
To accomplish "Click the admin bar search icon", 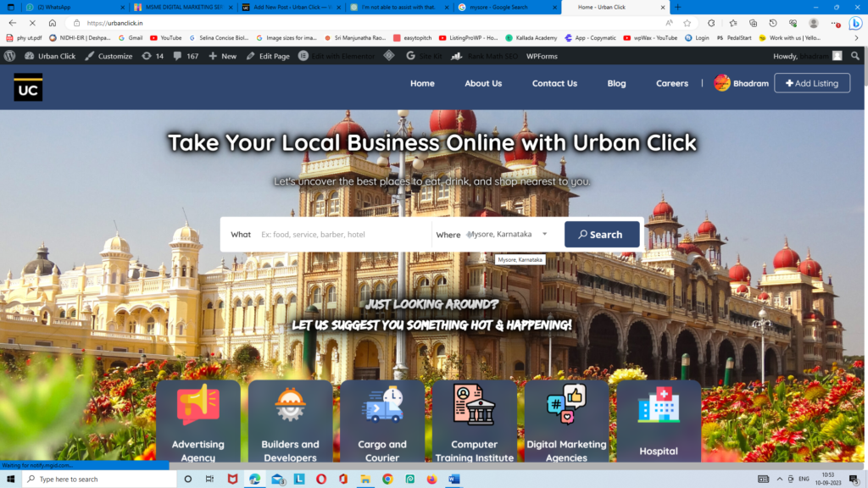I will pos(855,56).
